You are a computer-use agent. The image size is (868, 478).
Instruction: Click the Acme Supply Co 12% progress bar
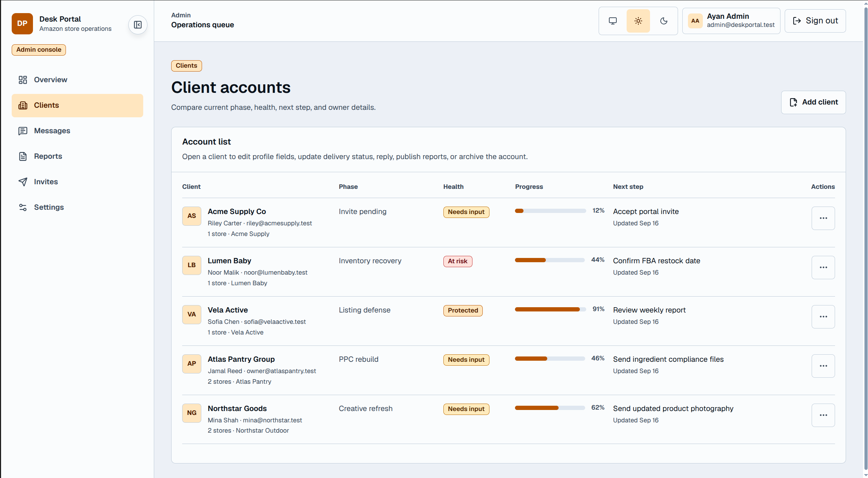coord(550,211)
